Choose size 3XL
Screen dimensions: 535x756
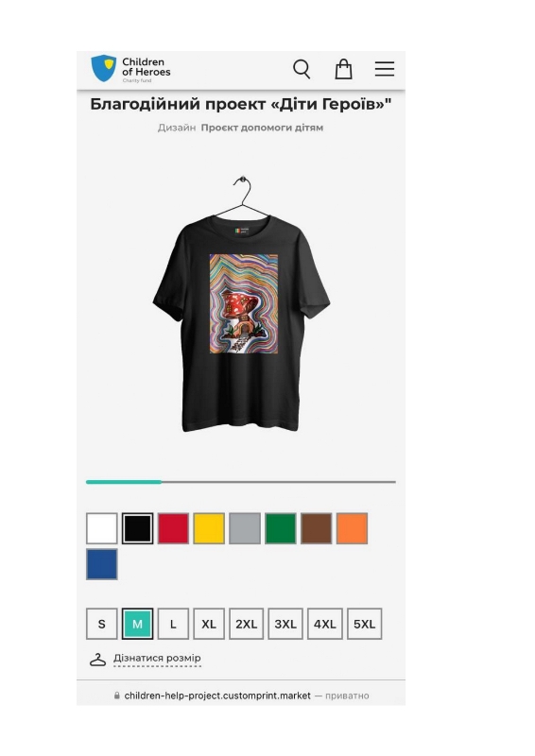point(285,624)
